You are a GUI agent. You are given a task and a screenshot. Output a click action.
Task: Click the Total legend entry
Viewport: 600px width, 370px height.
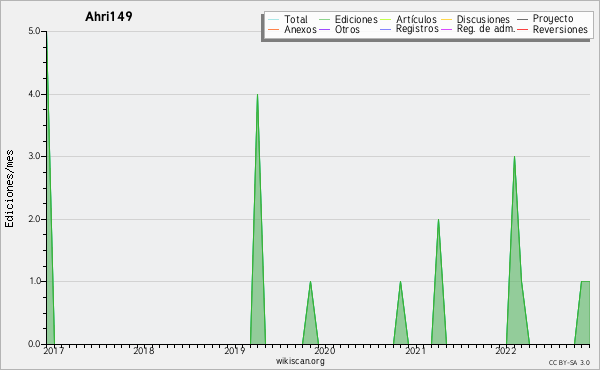288,19
